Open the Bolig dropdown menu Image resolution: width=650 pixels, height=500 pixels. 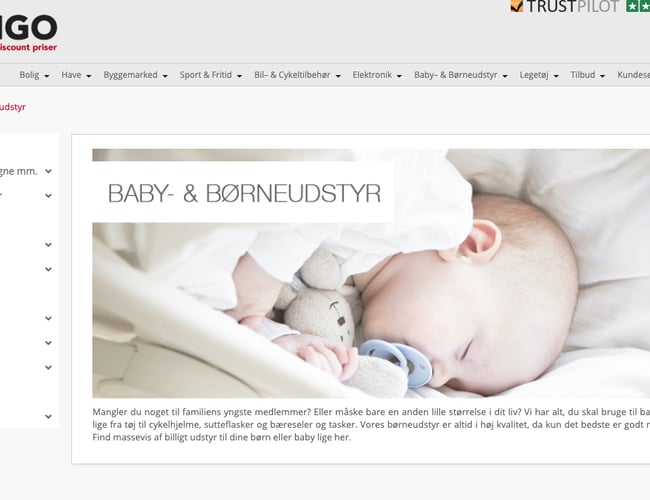click(34, 75)
